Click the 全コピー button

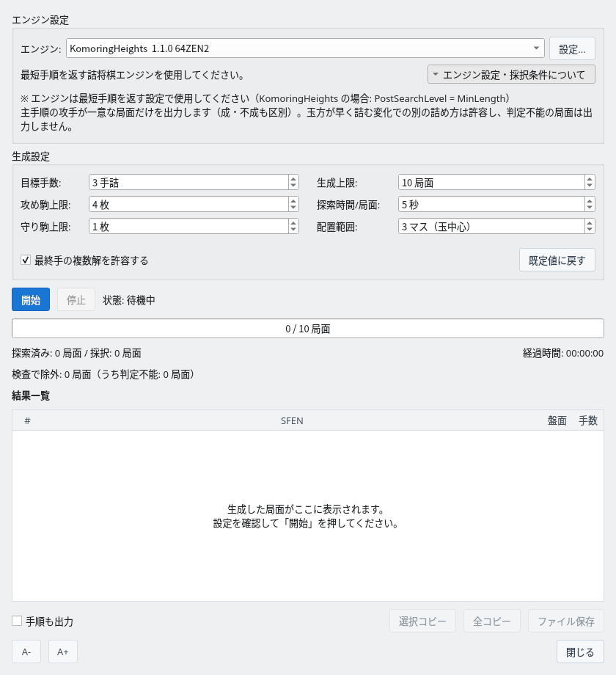[x=491, y=621]
